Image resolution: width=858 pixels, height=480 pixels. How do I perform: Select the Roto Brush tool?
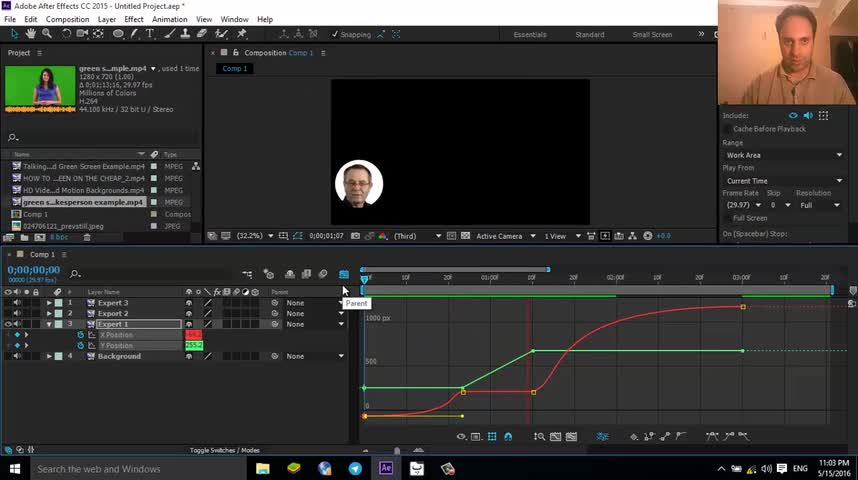click(221, 34)
